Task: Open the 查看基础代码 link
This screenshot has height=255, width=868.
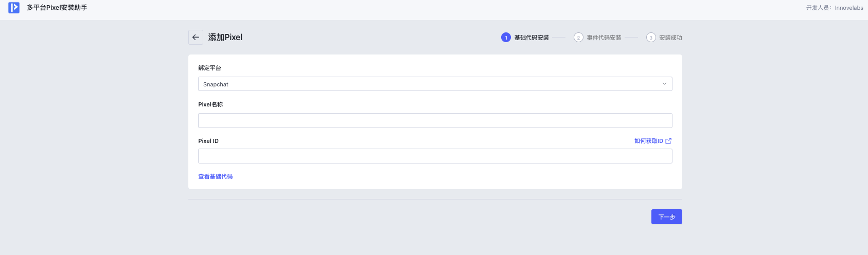Action: coord(216,176)
